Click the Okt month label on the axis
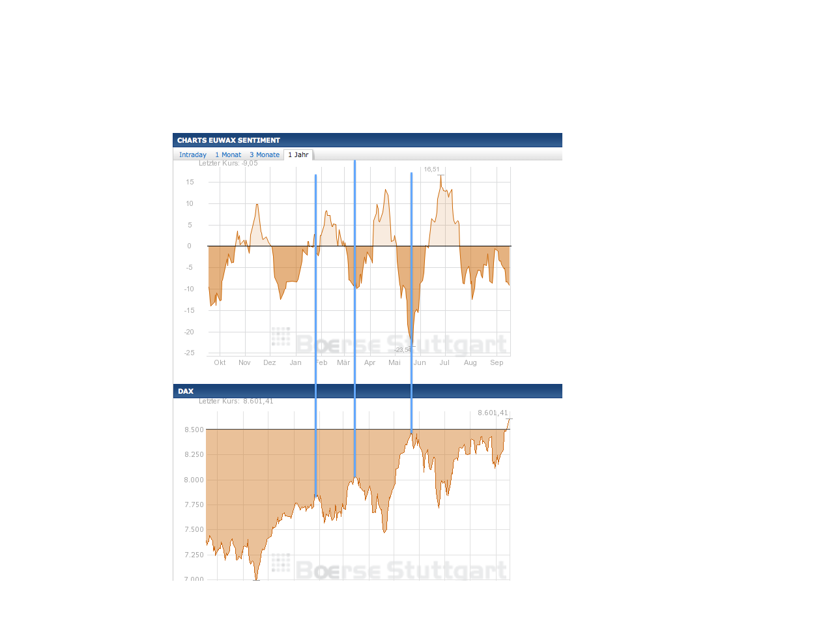The height and width of the screenshot is (644, 838). click(220, 362)
